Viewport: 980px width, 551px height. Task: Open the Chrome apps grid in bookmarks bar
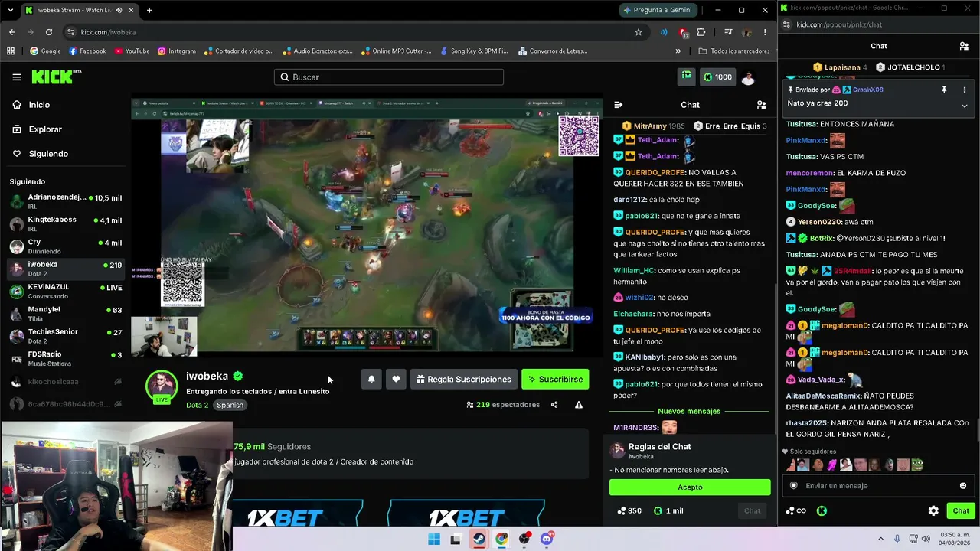(x=11, y=51)
